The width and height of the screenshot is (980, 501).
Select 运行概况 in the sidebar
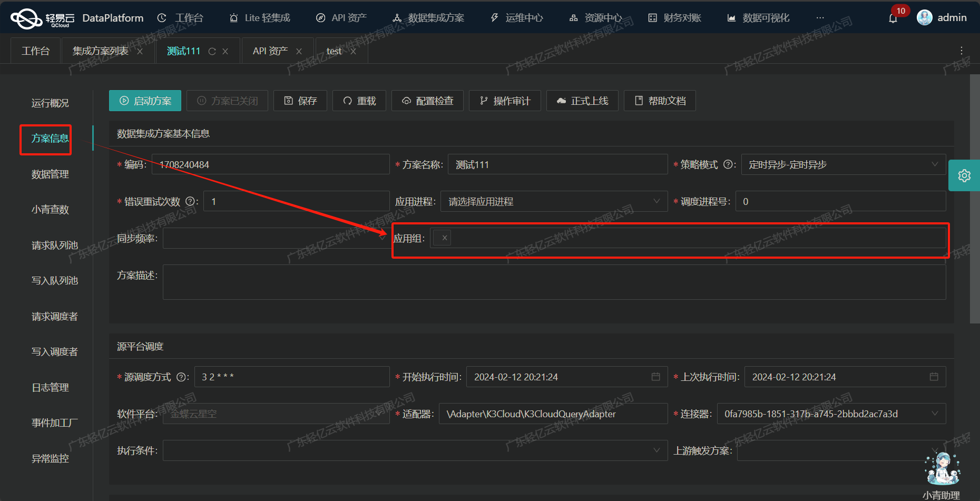[x=50, y=103]
